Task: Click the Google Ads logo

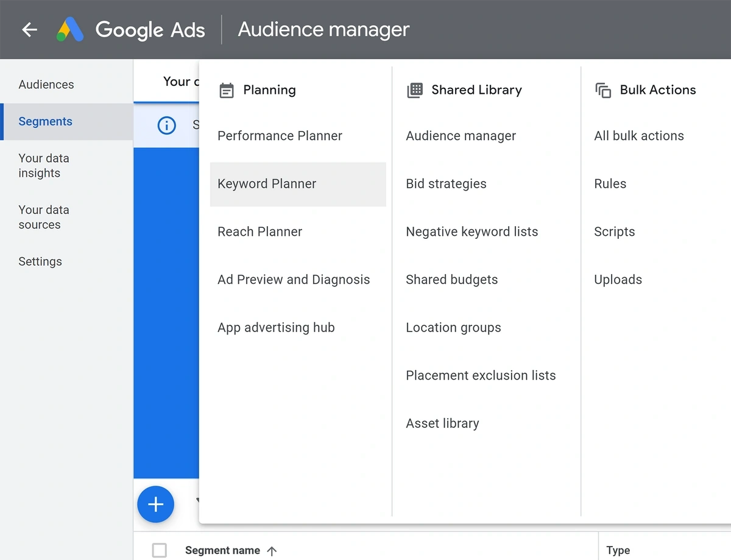Action: pyautogui.click(x=70, y=29)
